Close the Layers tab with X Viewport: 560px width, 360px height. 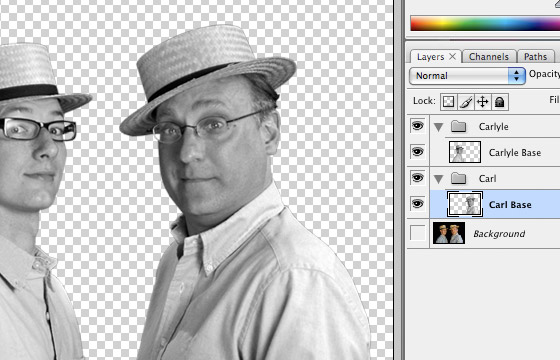(x=452, y=56)
